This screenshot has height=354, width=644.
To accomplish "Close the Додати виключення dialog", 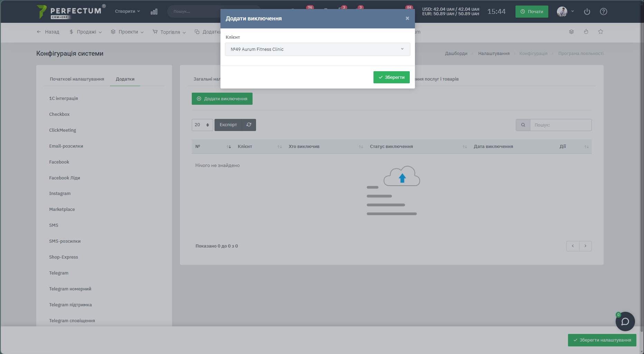I will click(x=407, y=18).
